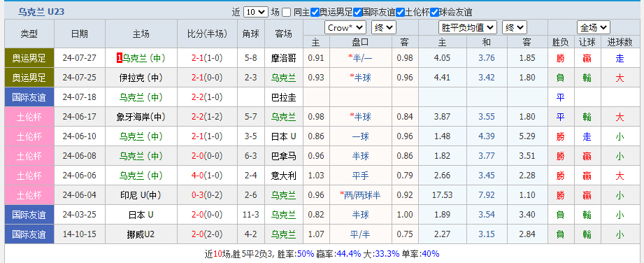Click 国际友谊 type label on 14-10-15 row
The width and height of the screenshot is (644, 263).
click(29, 234)
